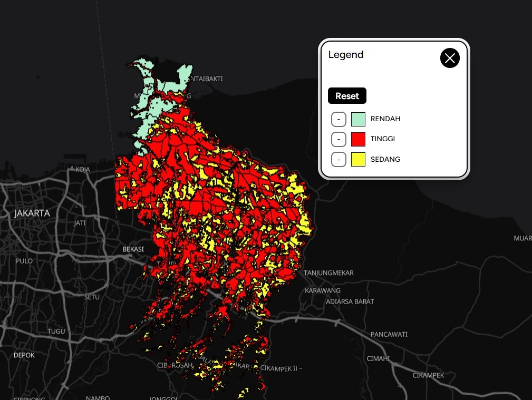Image resolution: width=532 pixels, height=400 pixels.
Task: Click the Legend panel title
Action: click(x=346, y=55)
